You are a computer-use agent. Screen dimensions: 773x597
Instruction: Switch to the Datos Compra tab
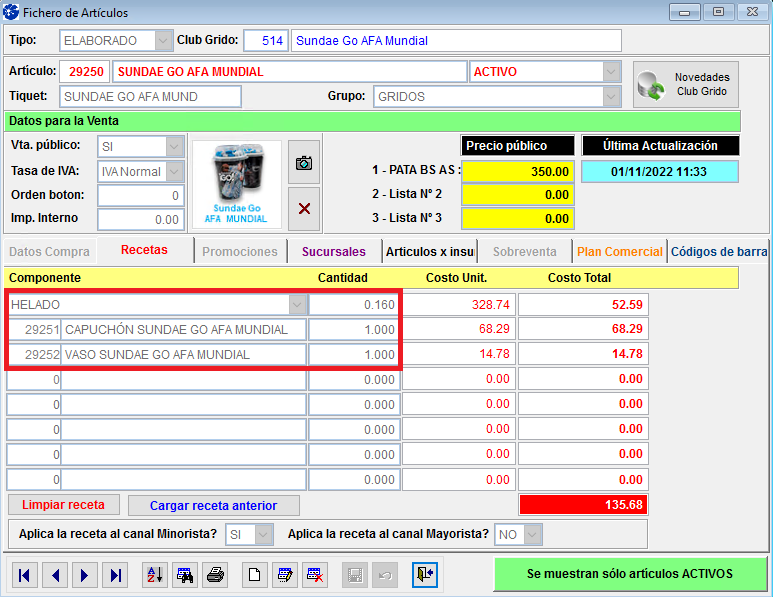tap(49, 251)
